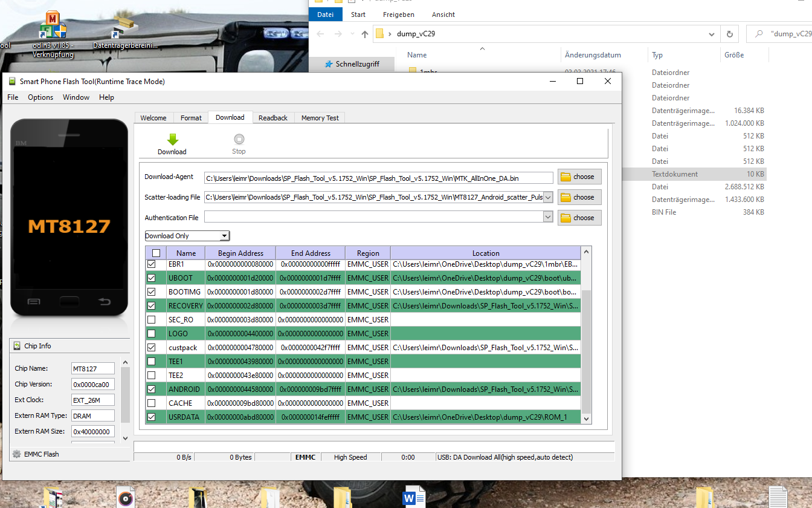Click the USRDATA location cell ROM_1

[486, 417]
